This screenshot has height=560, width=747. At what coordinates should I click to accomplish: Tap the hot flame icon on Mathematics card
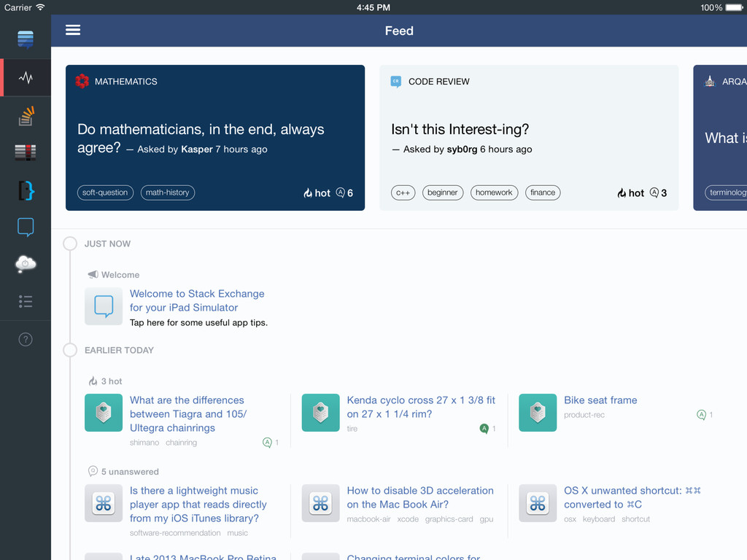[x=308, y=192]
